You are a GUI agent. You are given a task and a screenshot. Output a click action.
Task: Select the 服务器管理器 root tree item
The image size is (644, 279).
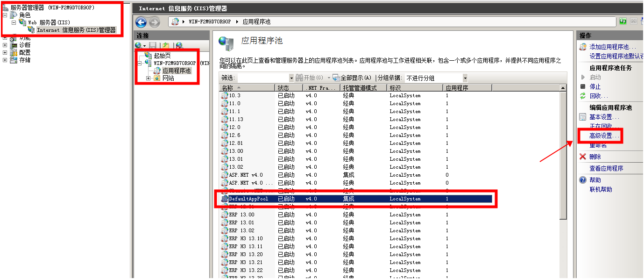(53, 7)
